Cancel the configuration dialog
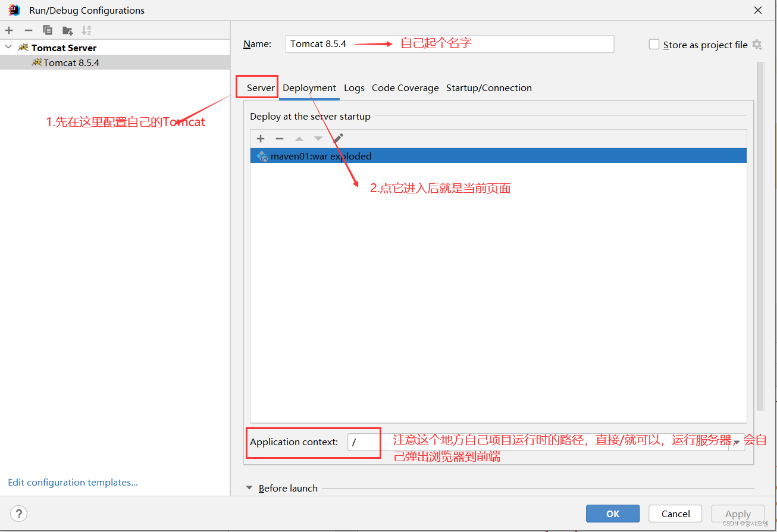Viewport: 777px width, 532px height. pos(675,514)
